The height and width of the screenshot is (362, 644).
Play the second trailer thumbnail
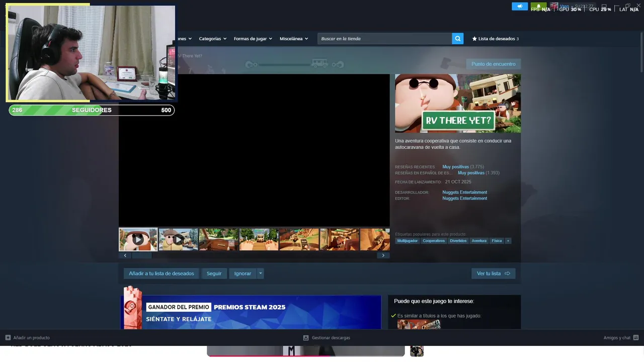point(178,239)
